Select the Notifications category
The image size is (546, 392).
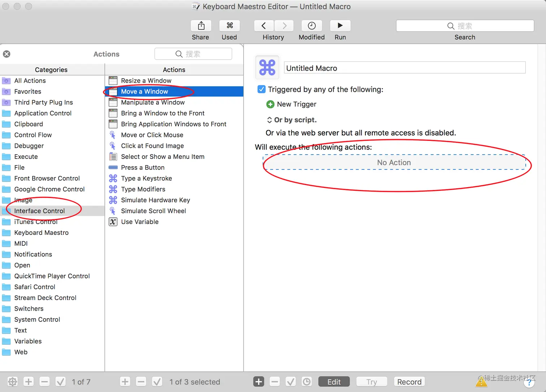[52, 254]
